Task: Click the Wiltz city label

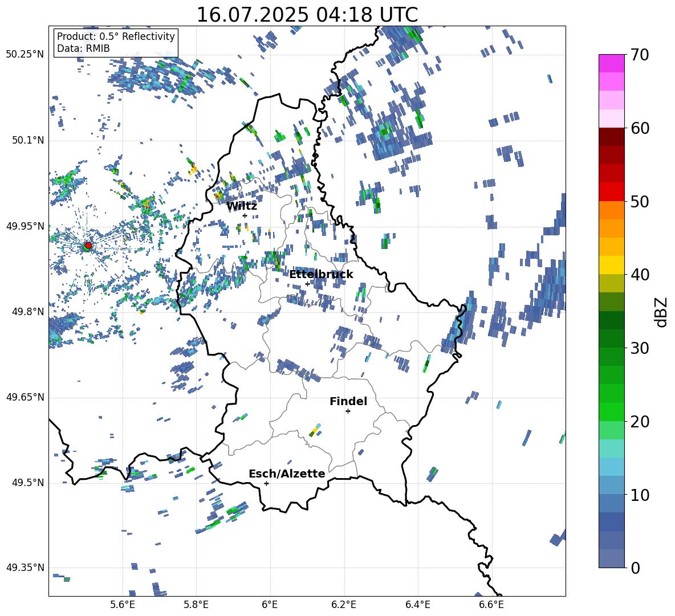Action: tap(242, 206)
